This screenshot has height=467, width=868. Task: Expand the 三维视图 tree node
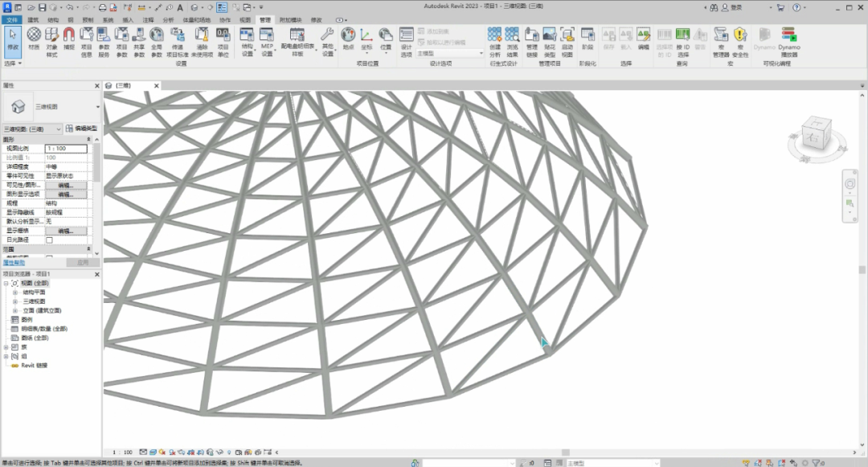tap(15, 301)
